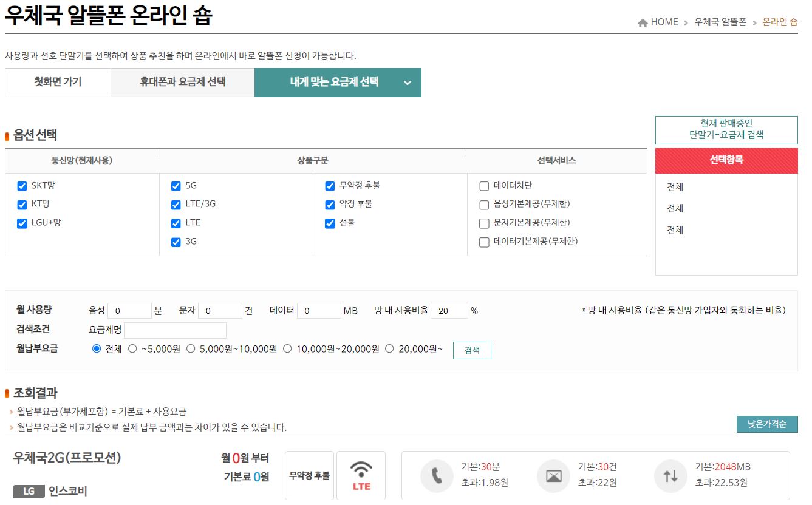Uncheck 선불 checkbox
Viewport: 812px width, 505px height.
coord(330,223)
